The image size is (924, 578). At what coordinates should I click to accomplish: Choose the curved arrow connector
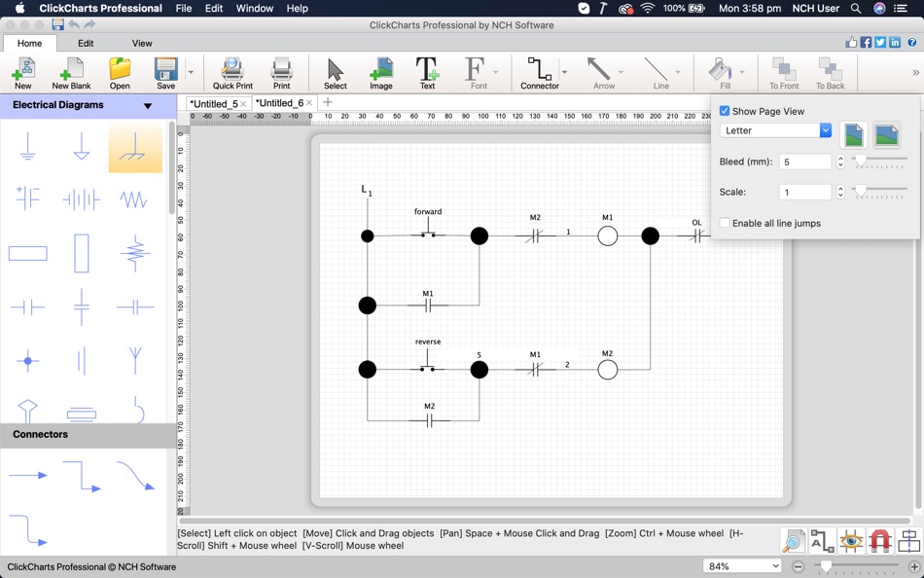click(135, 476)
